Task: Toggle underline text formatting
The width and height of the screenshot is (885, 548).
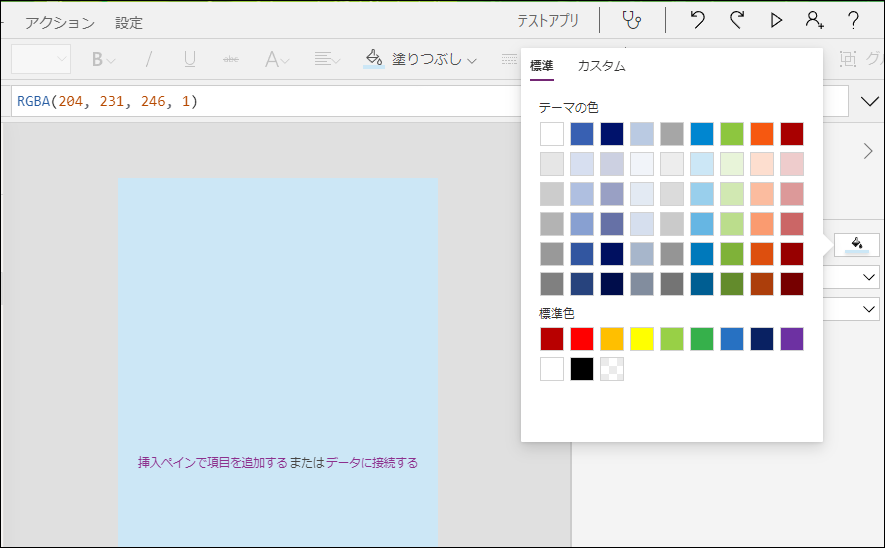Action: [190, 59]
